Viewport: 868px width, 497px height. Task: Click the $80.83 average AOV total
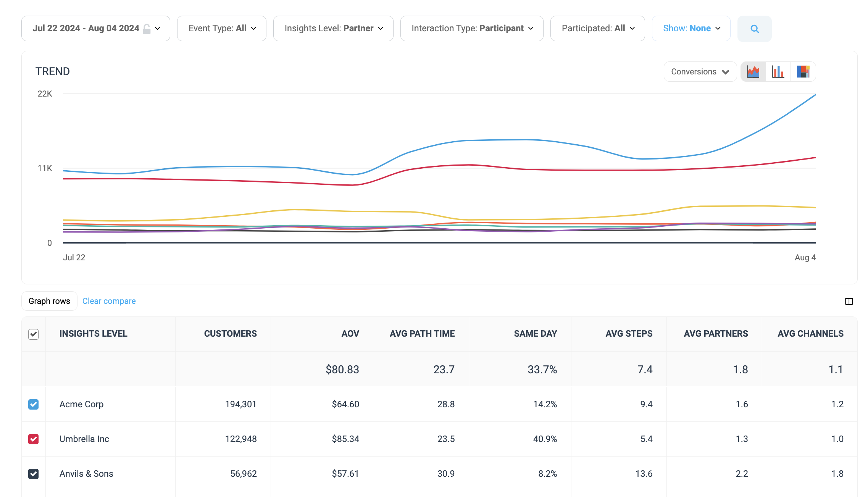(342, 370)
